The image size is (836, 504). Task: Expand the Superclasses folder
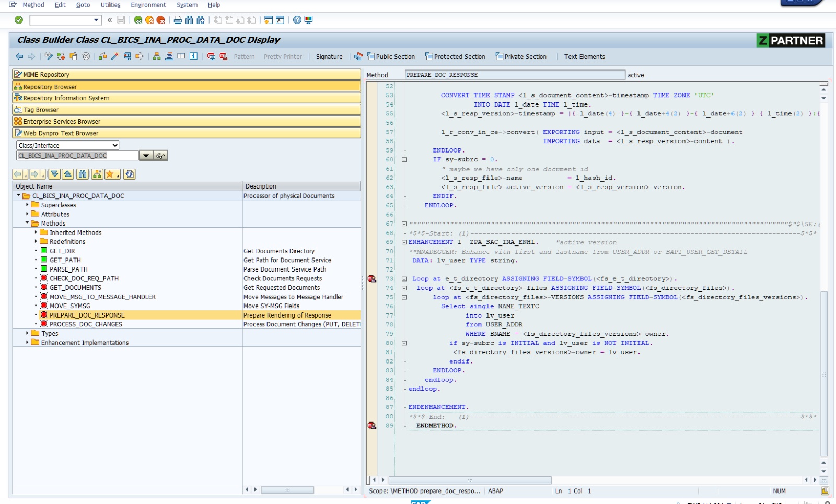pyautogui.click(x=27, y=205)
